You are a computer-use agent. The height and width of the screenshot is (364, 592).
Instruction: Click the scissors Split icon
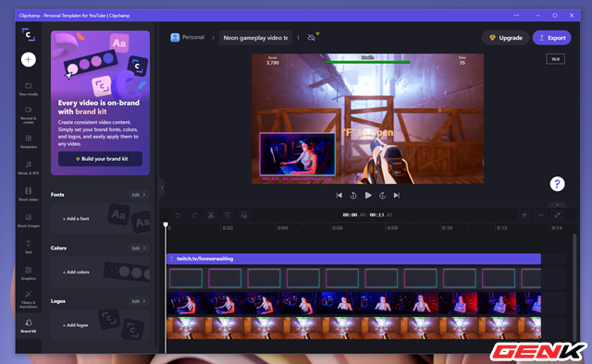tap(211, 215)
